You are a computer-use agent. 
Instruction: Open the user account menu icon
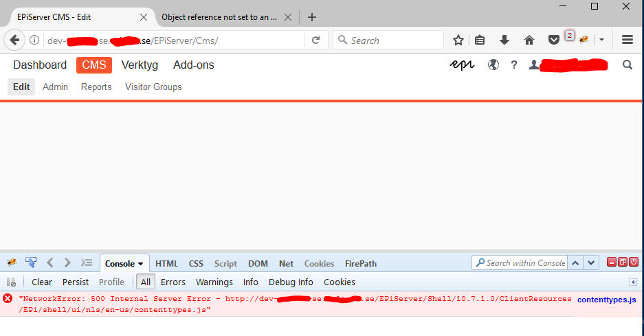click(x=533, y=65)
